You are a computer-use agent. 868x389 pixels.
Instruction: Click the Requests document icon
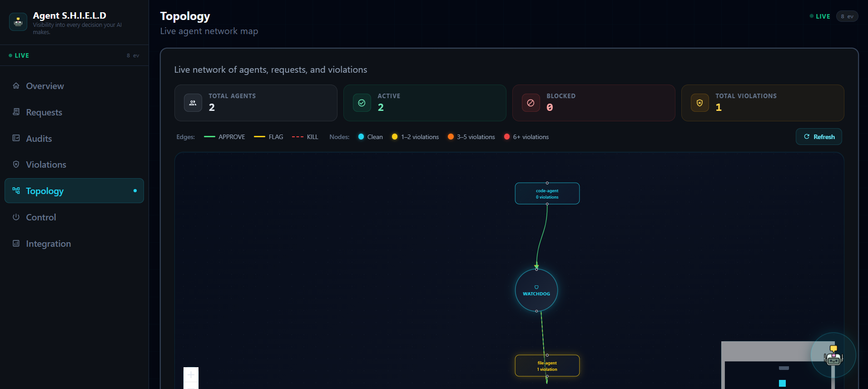coord(16,112)
